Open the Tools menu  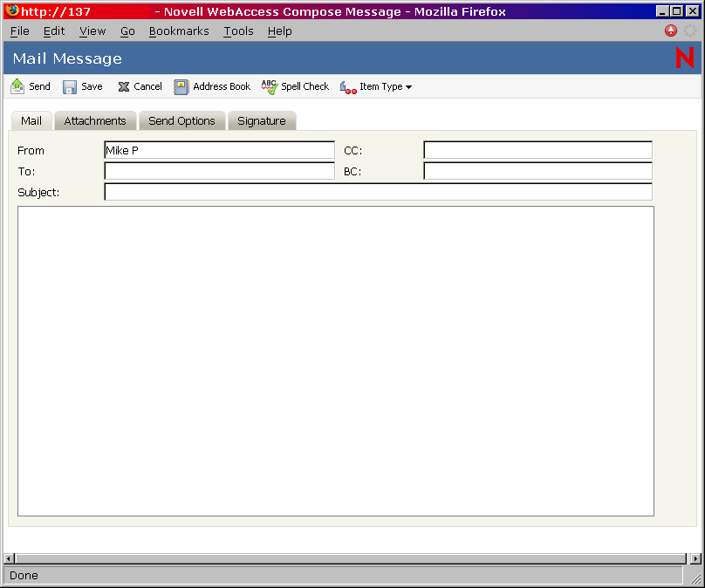(x=239, y=31)
